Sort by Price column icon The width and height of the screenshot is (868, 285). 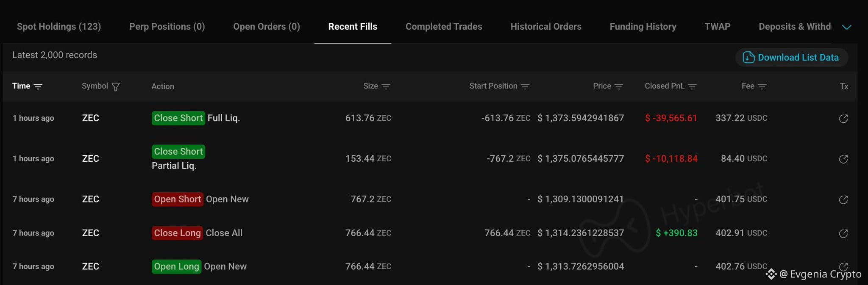619,86
